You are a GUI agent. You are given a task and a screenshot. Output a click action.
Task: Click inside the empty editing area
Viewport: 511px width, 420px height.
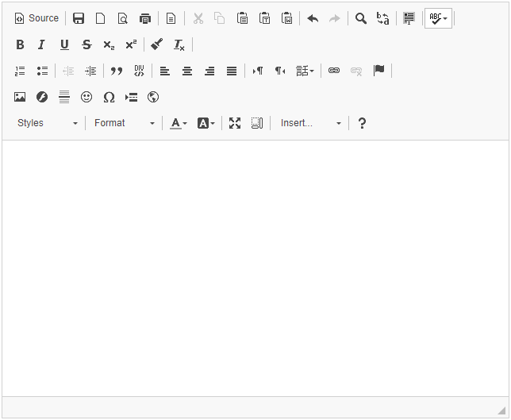tap(255, 266)
